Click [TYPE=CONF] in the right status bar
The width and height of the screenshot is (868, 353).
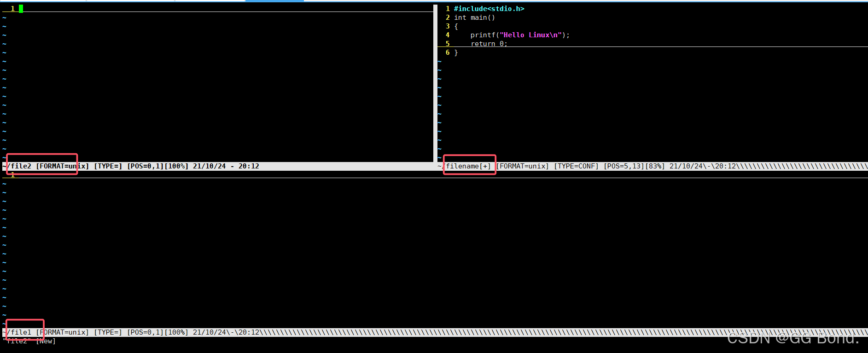576,166
